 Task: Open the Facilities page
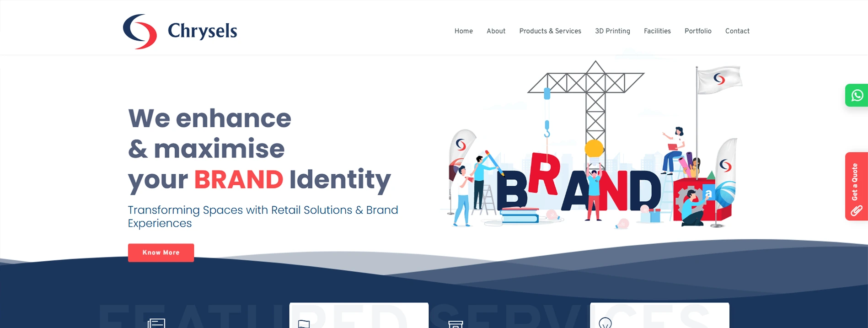(x=657, y=31)
